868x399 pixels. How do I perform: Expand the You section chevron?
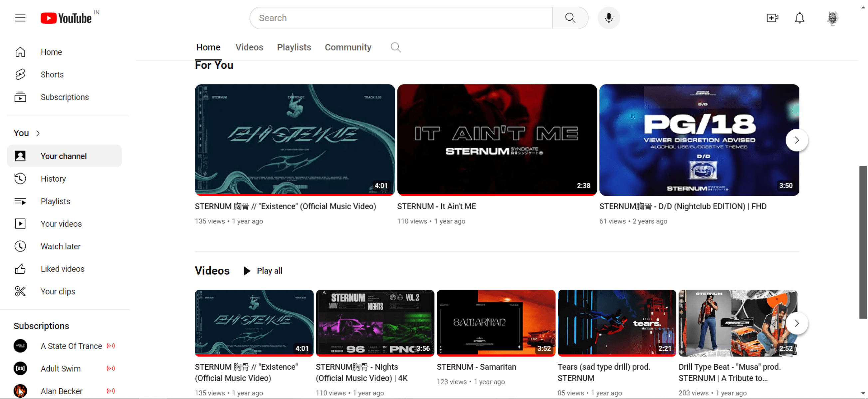pyautogui.click(x=38, y=133)
